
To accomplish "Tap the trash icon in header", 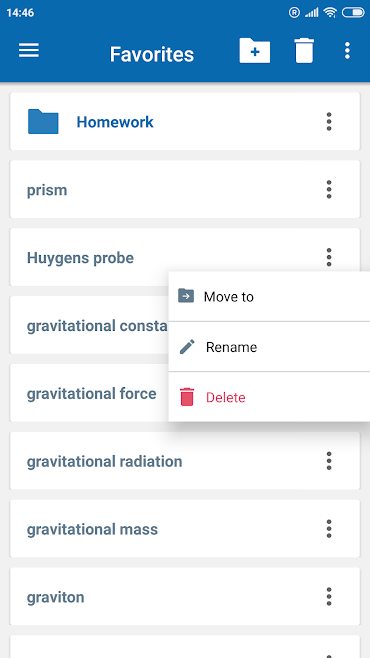I will pos(304,51).
